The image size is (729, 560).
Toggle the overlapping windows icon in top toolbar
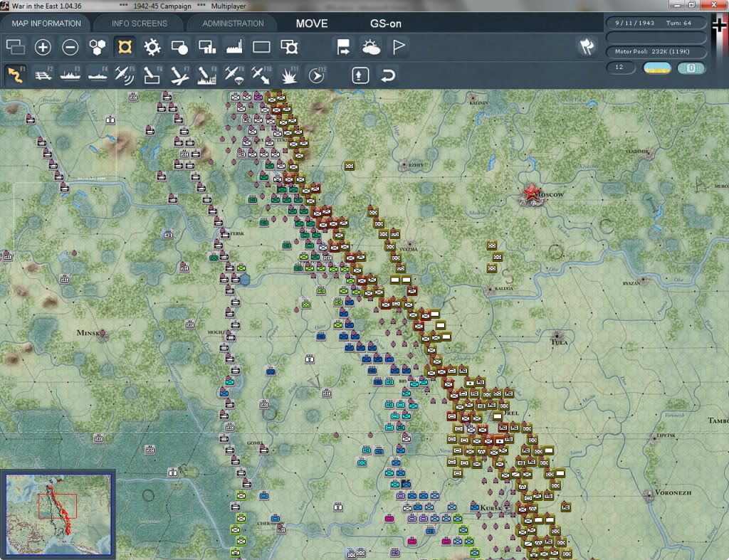(x=16, y=47)
